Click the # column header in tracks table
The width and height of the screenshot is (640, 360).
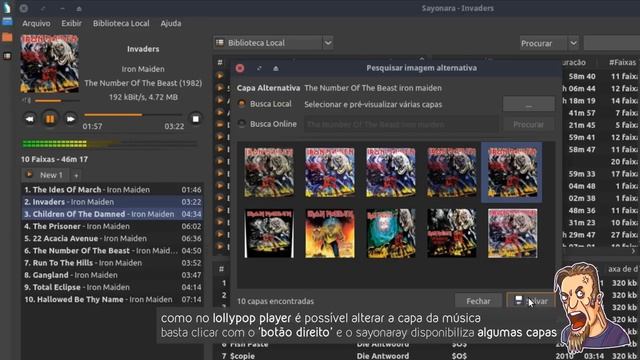221,269
